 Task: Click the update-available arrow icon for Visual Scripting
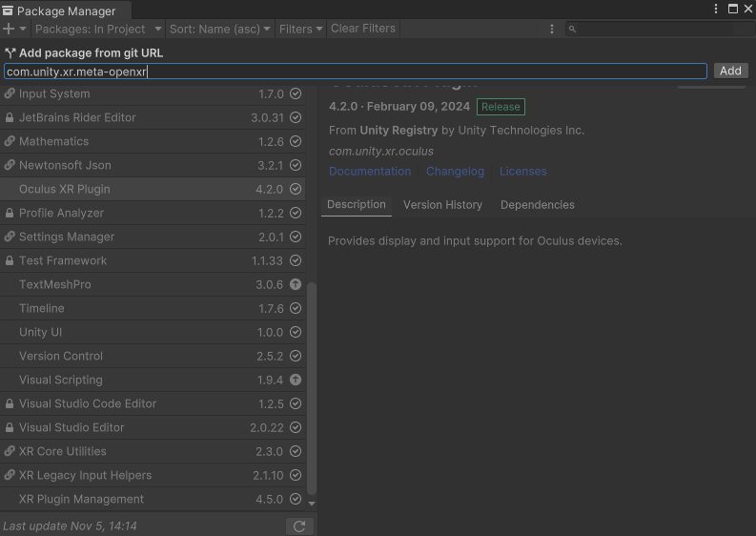pos(296,380)
